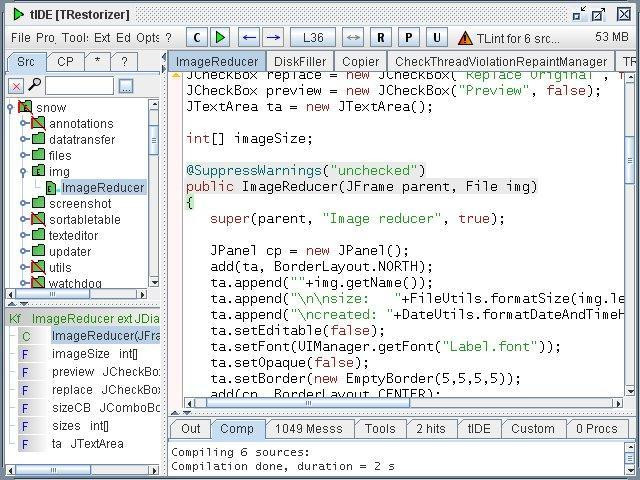Go forward with the right arrow button
This screenshot has height=480, width=640.
[x=273, y=38]
